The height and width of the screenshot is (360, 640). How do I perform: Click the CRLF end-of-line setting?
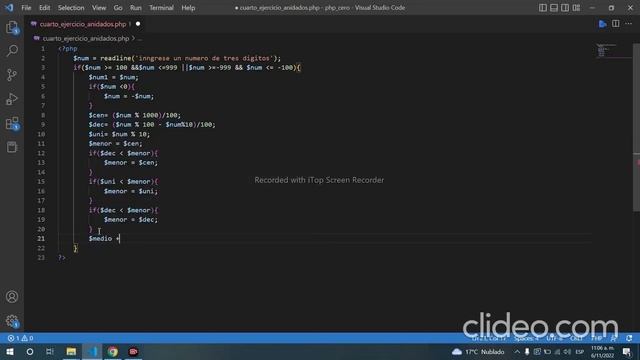coord(576,338)
